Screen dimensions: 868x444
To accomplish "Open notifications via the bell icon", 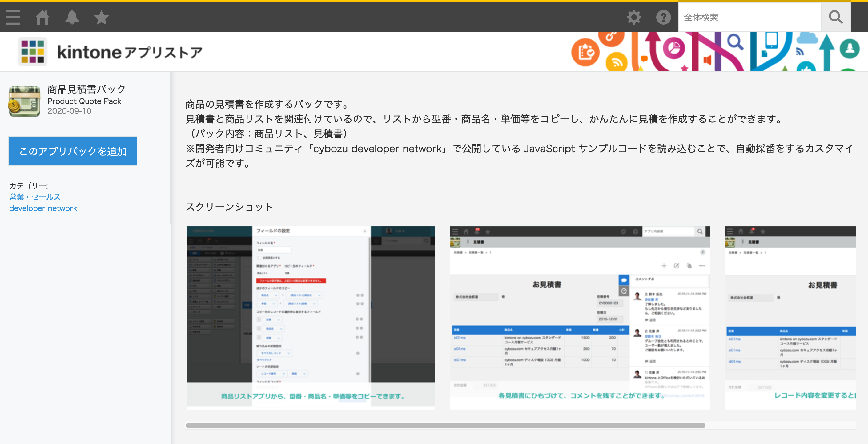I will pyautogui.click(x=72, y=17).
